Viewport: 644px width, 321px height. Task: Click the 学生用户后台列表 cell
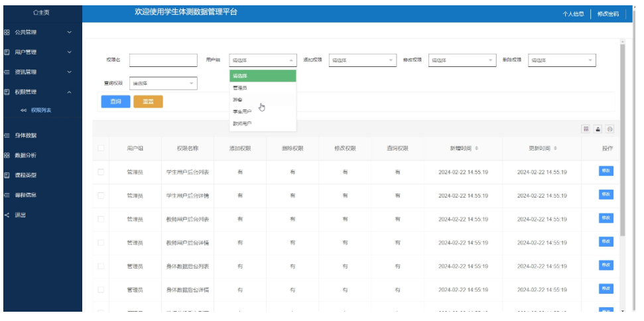point(188,172)
